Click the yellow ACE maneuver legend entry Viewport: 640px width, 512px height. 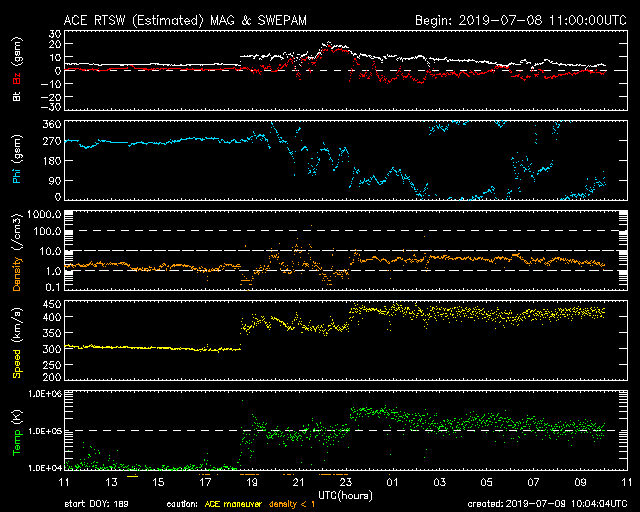233,504
